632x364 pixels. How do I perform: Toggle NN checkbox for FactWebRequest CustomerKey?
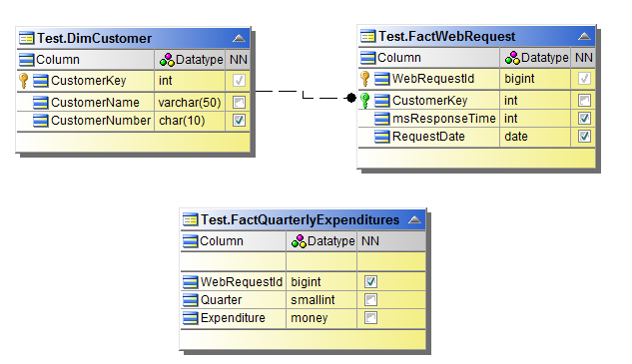click(584, 101)
